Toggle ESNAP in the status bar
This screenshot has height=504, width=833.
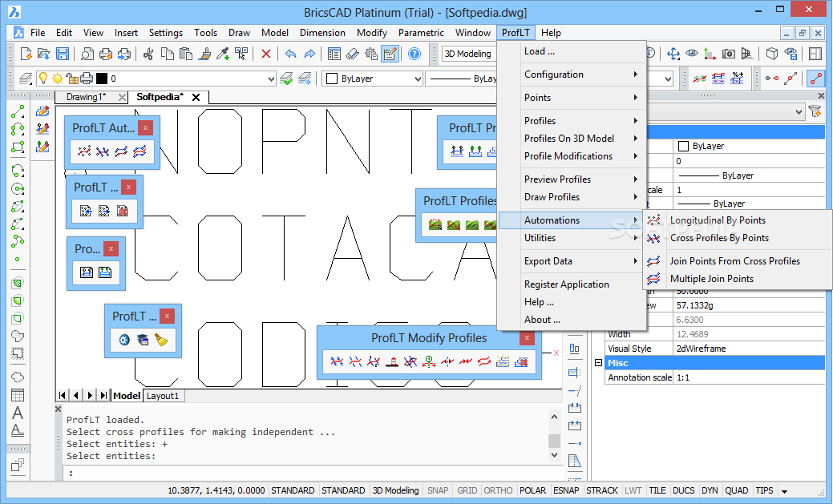tap(566, 490)
